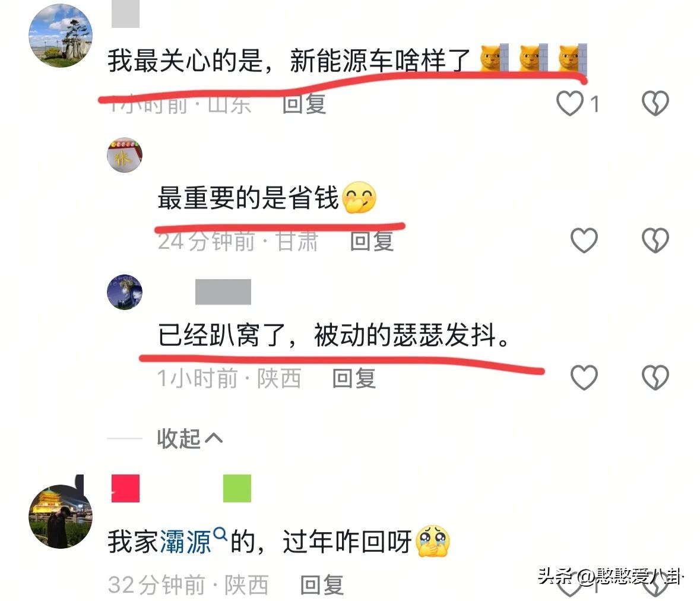The height and width of the screenshot is (601, 700).
Task: Reply to 已经趴窝了 comment from 陕西
Action: (354, 378)
